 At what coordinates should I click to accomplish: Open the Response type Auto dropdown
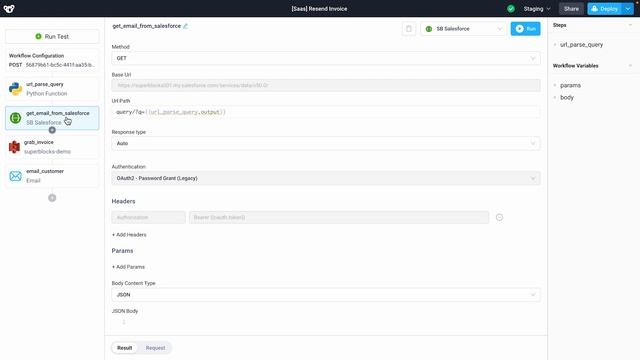point(326,143)
